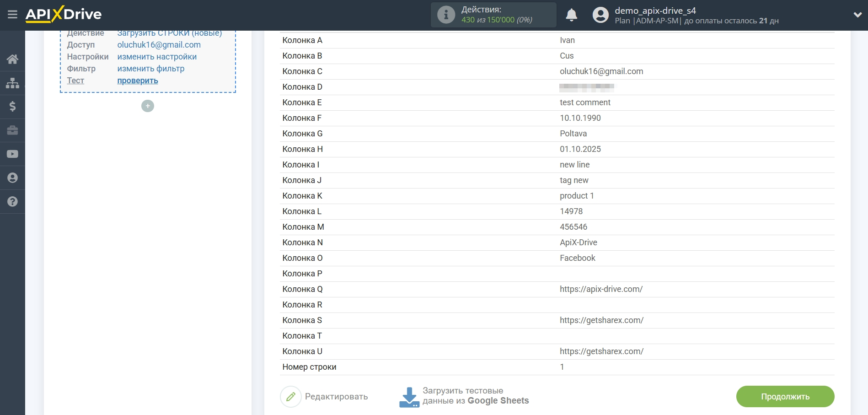Expand the account dropdown chevron
Image resolution: width=868 pixels, height=415 pixels.
[857, 15]
